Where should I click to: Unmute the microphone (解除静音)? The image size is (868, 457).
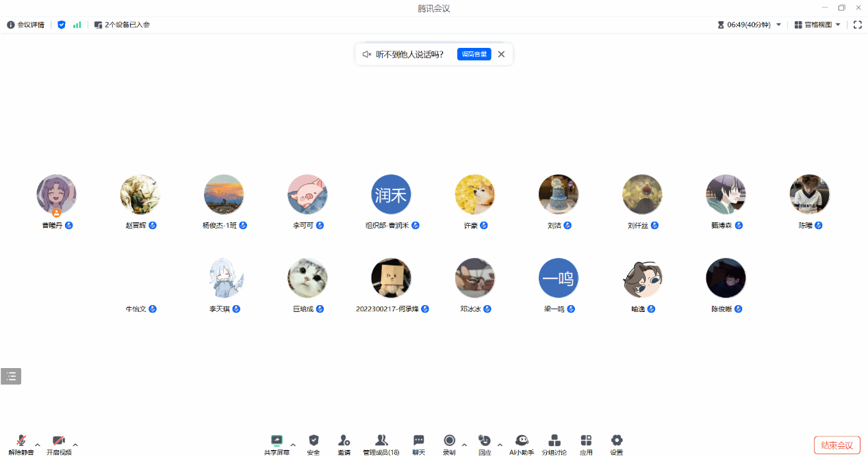[x=21, y=441]
